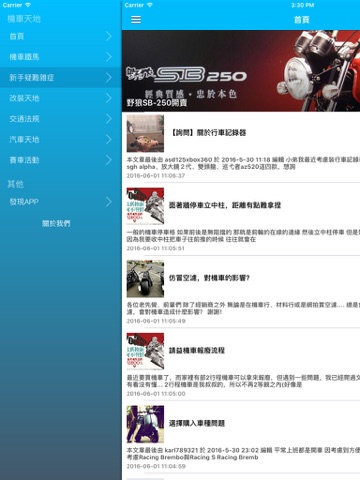Open the 野狼SB-250開賣 banner
The image size is (360, 480).
pos(241,71)
